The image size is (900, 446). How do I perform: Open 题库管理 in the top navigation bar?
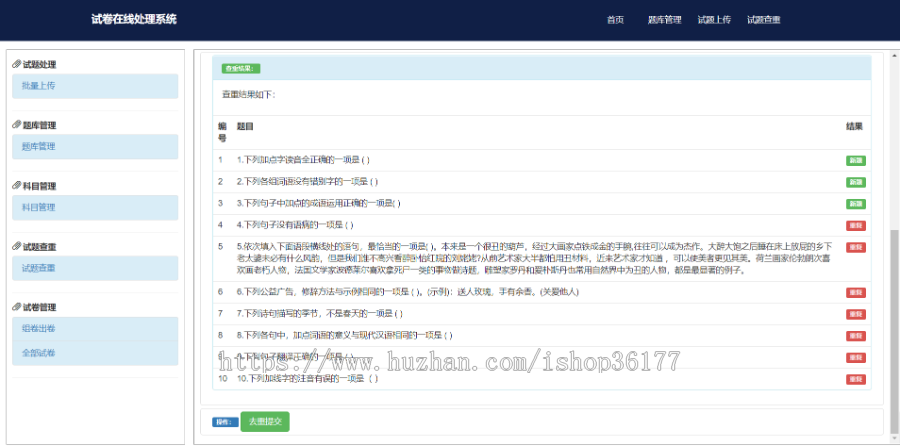point(665,20)
